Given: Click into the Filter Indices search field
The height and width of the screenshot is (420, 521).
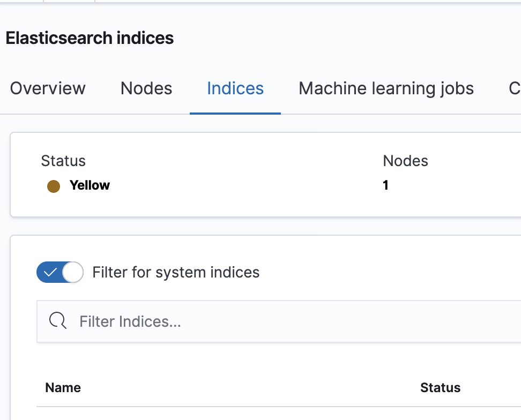Looking at the screenshot, I should [x=268, y=321].
